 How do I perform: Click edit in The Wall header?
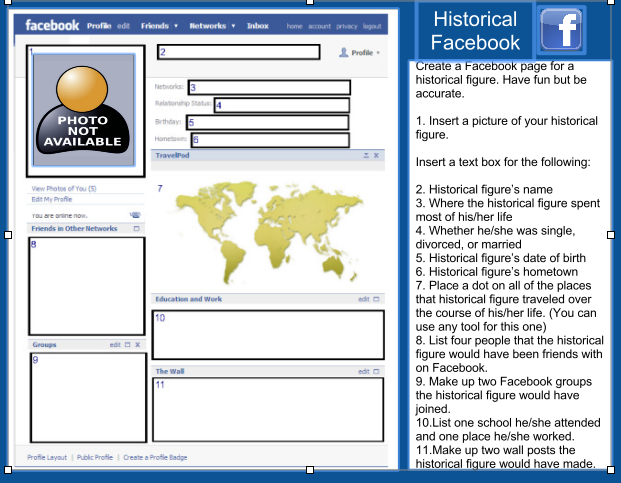[x=364, y=371]
